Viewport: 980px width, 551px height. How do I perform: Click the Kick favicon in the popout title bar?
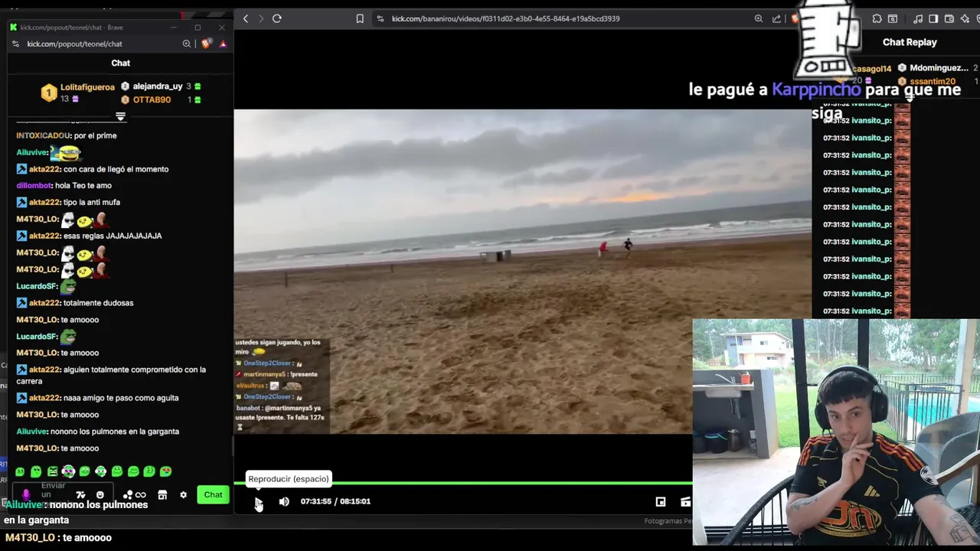14,27
